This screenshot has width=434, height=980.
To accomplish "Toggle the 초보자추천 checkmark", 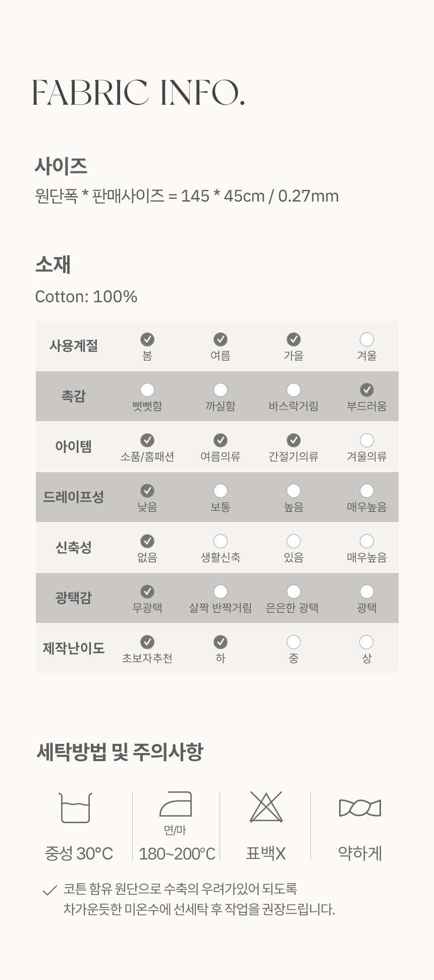I will pos(147,642).
